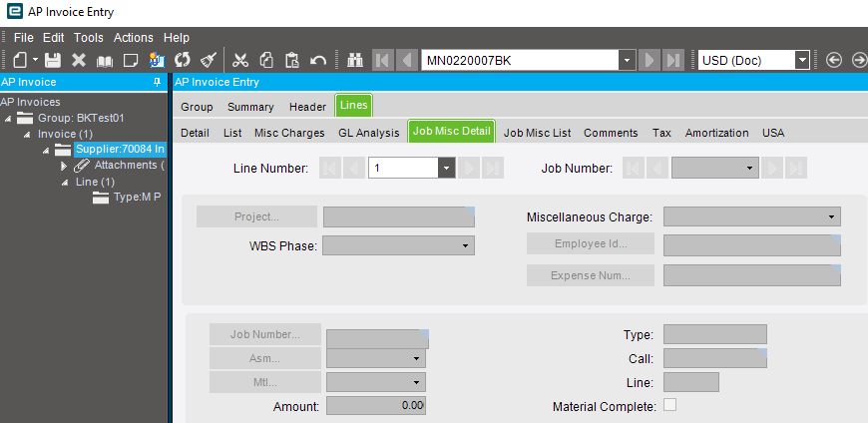Go to first invoice in toolbar navigator
Viewport: 868px width, 423px height.
pyautogui.click(x=382, y=60)
